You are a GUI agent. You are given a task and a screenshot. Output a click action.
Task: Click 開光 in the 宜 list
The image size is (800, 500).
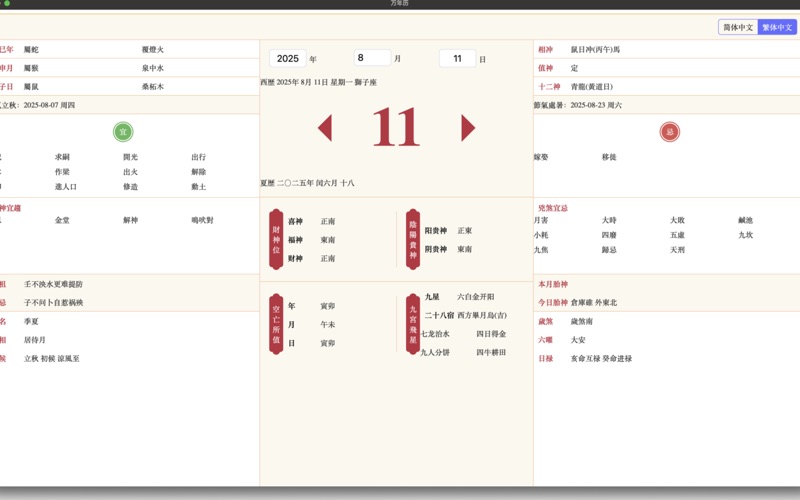point(131,157)
